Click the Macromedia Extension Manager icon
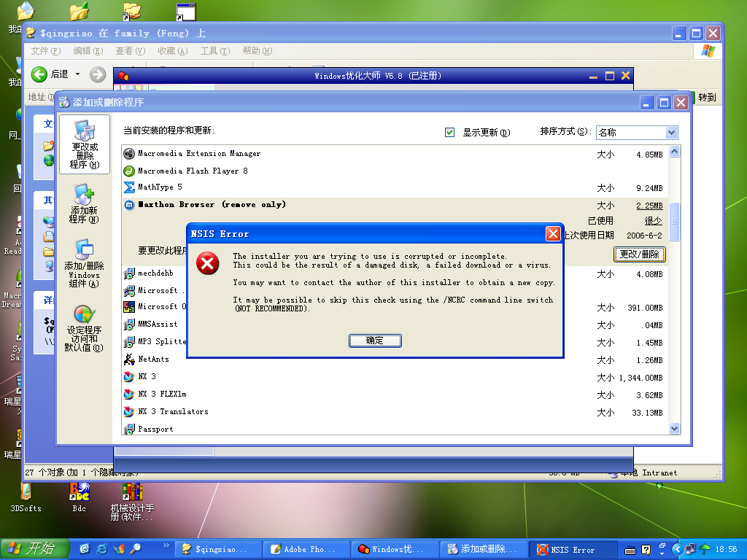 [129, 154]
